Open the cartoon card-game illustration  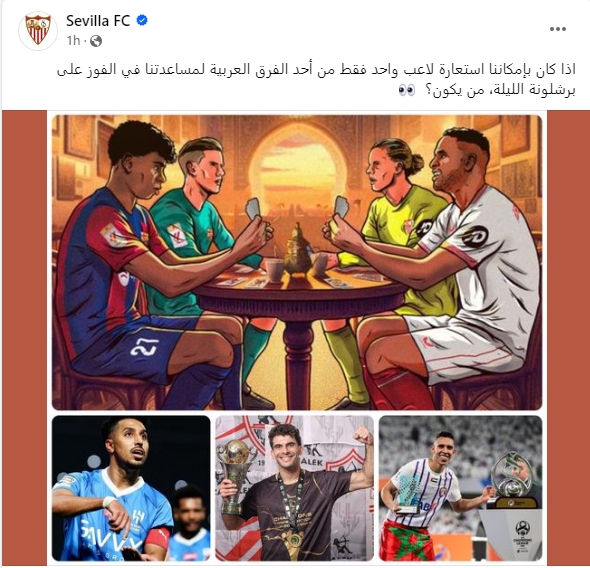297,262
